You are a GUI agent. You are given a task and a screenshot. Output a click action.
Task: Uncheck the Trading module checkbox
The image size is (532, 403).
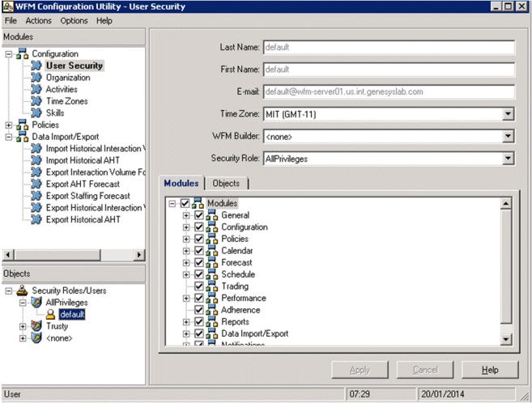[199, 286]
